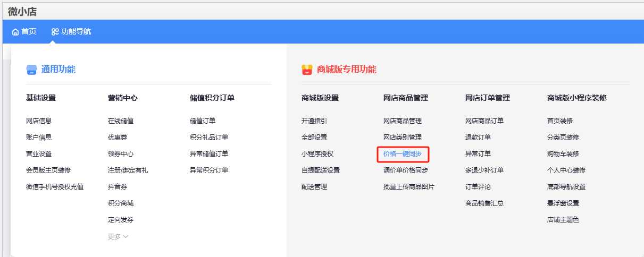The image size is (644, 257).
Task: Open 底部导航设置
Action: [566, 187]
